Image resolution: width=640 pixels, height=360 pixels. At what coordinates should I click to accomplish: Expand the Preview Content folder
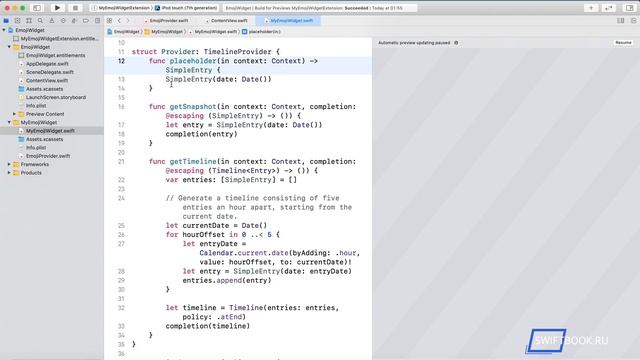click(x=15, y=114)
